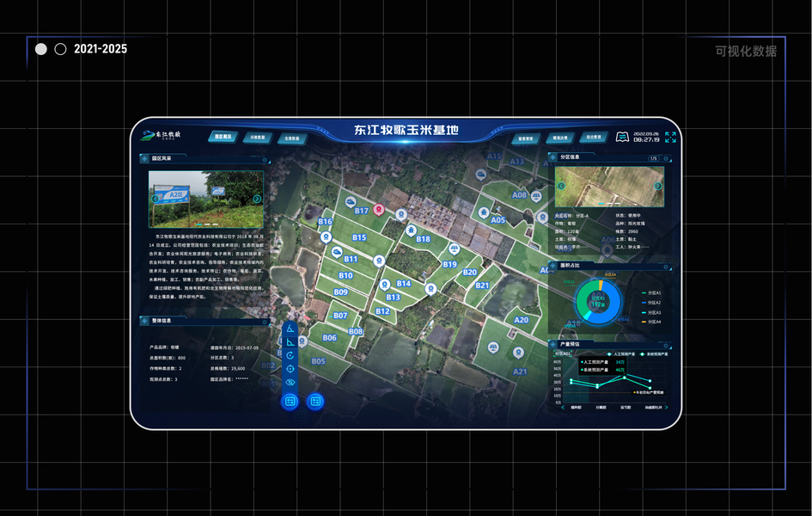Click the green segment of the 面积占比 donut
812x516 pixels.
tap(582, 299)
